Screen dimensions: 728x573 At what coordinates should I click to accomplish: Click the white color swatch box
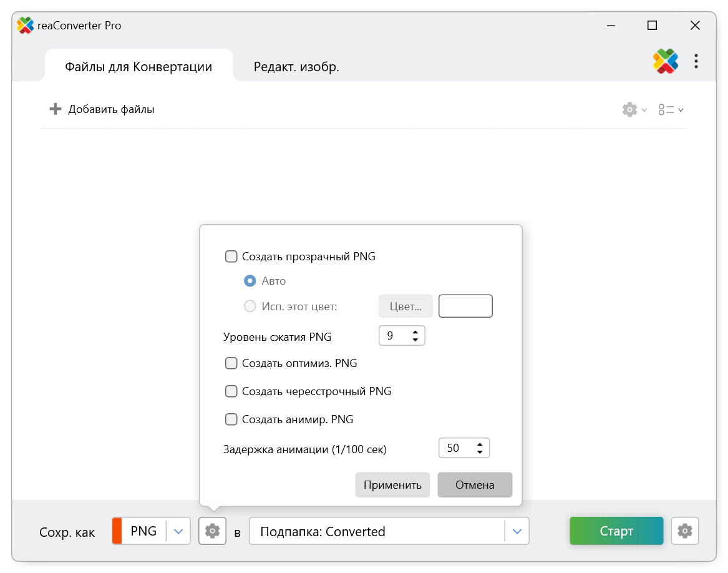(x=465, y=306)
